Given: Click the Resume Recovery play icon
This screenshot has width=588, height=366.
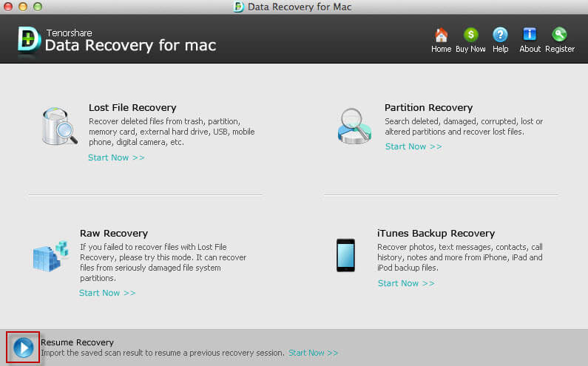Looking at the screenshot, I should click(23, 348).
